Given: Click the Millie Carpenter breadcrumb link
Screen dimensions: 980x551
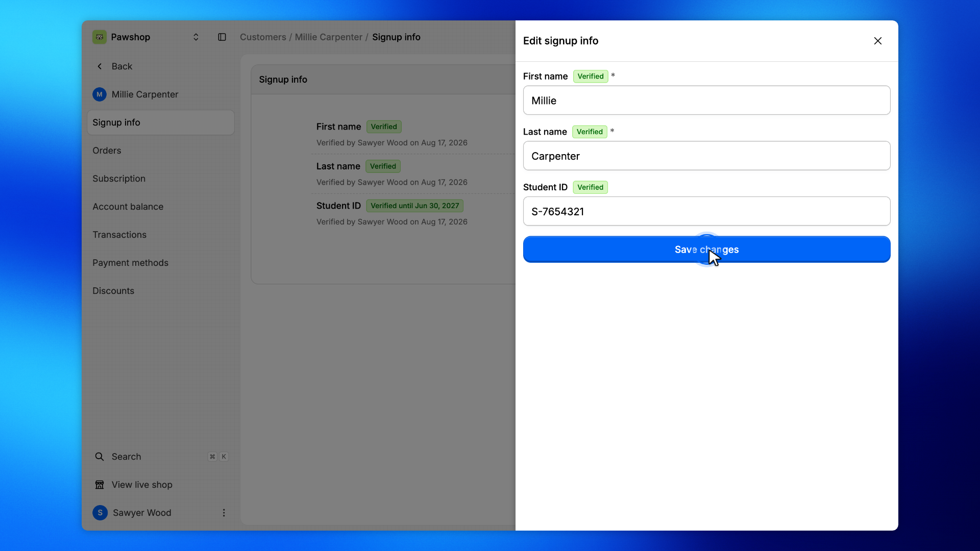Looking at the screenshot, I should (328, 37).
